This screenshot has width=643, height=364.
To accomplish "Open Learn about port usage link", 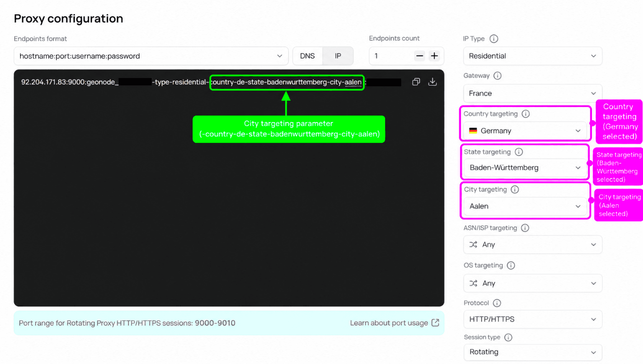I will 394,323.
